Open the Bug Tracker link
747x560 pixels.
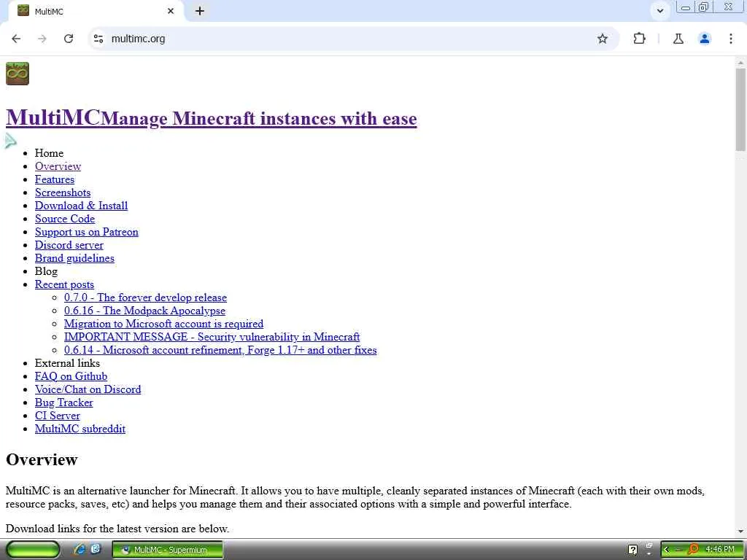click(64, 402)
